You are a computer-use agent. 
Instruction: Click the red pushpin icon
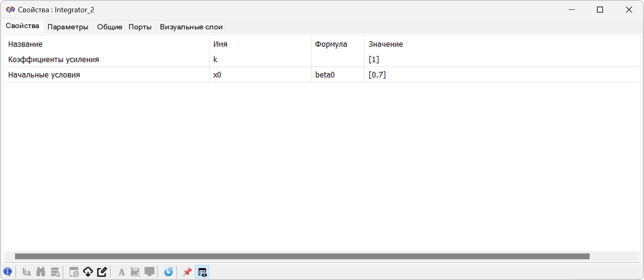188,272
